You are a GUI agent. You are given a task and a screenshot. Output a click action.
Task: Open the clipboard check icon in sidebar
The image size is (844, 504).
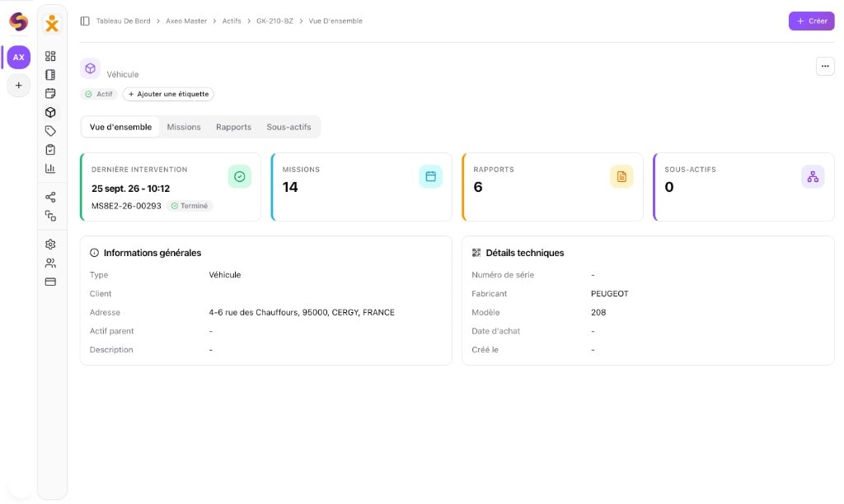coord(50,150)
